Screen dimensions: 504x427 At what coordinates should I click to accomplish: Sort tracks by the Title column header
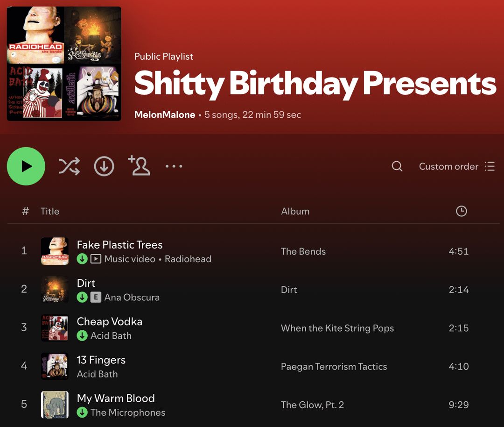(50, 211)
